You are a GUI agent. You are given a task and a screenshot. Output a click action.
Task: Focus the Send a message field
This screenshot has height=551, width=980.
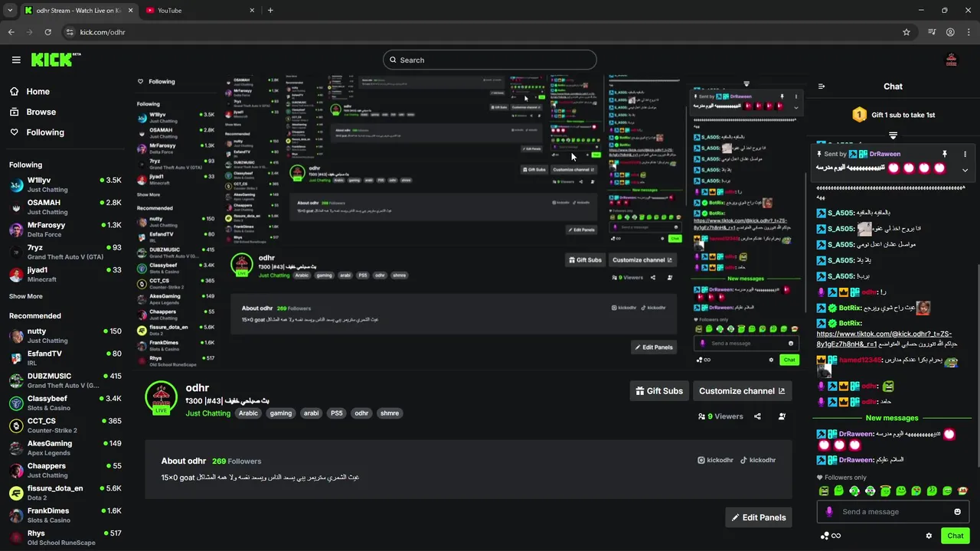(892, 512)
